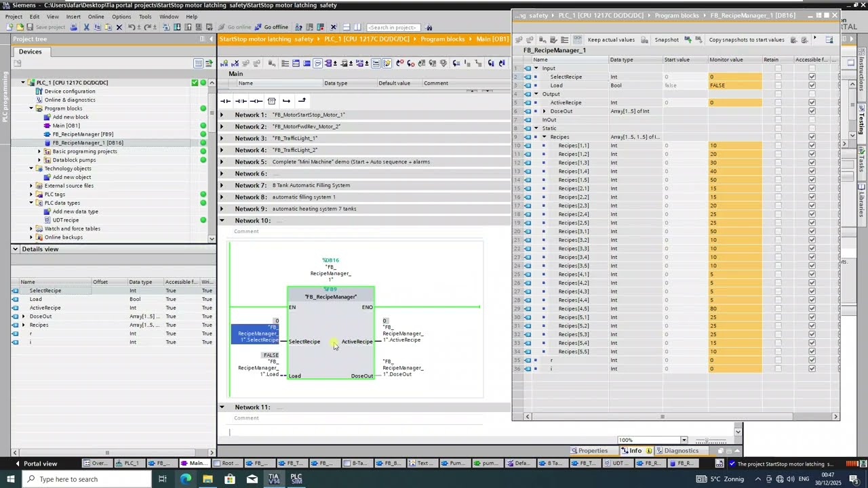The width and height of the screenshot is (868, 488).
Task: Click the Monitor all glasses icon in DB editor
Action: coord(577,39)
